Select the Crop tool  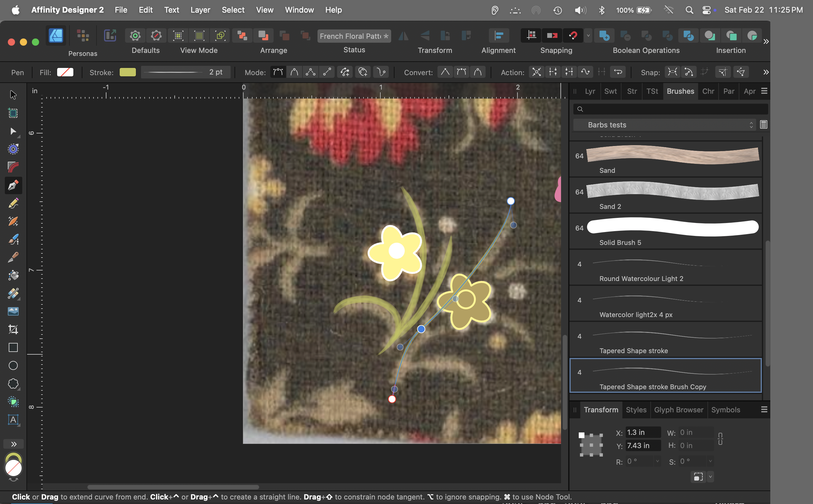13,329
